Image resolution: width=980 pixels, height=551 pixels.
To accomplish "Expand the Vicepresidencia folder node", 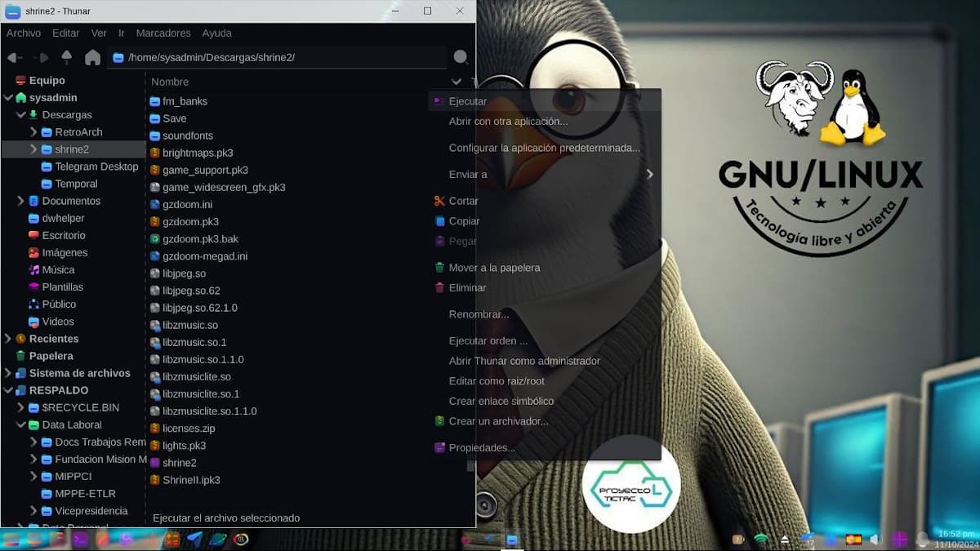I will pos(33,511).
